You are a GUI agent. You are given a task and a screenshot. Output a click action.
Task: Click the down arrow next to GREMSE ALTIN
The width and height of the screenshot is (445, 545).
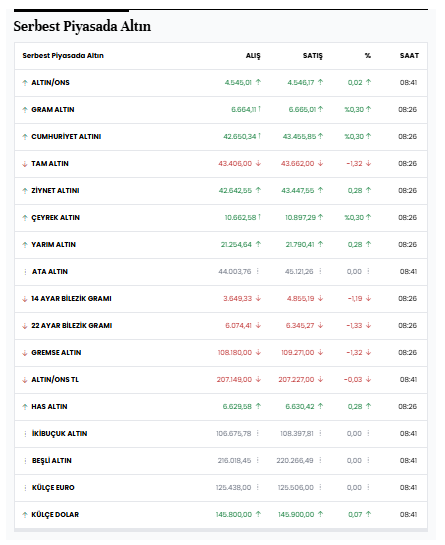(x=25, y=353)
